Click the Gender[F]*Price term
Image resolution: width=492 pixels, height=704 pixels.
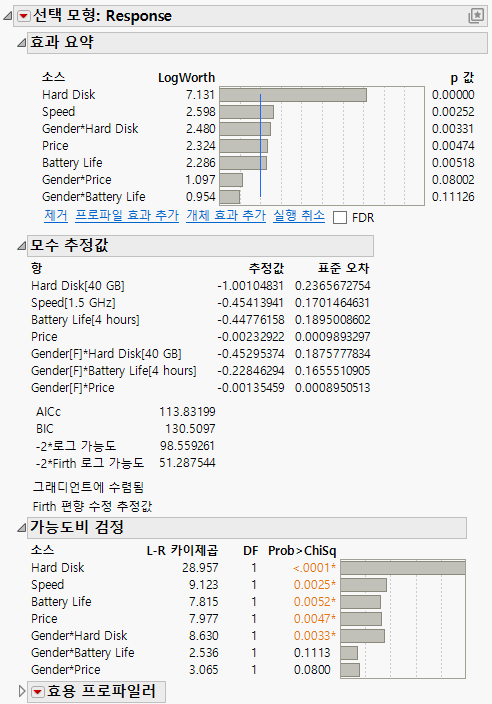(73, 388)
